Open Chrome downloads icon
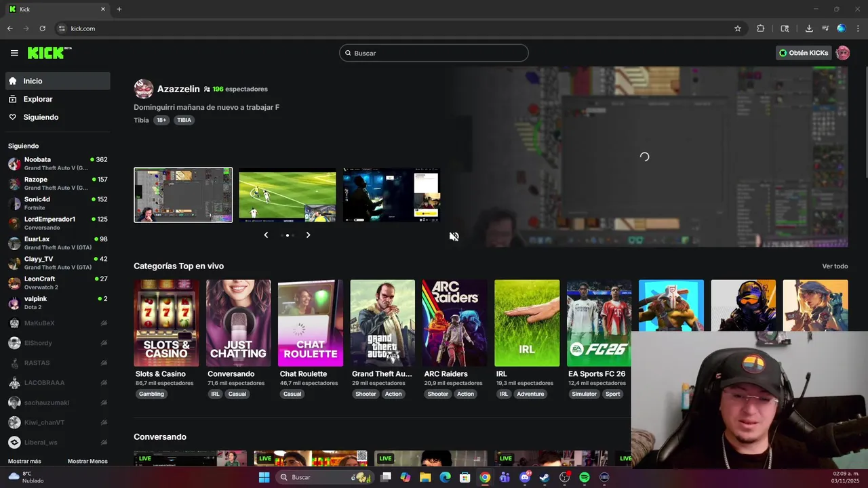The width and height of the screenshot is (868, 488). [x=809, y=28]
